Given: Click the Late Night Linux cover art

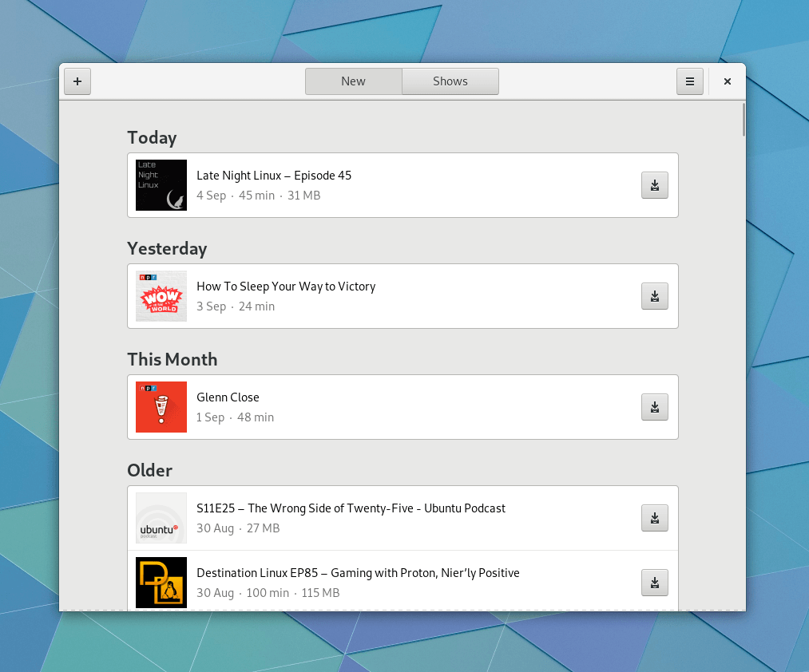Looking at the screenshot, I should pos(161,185).
